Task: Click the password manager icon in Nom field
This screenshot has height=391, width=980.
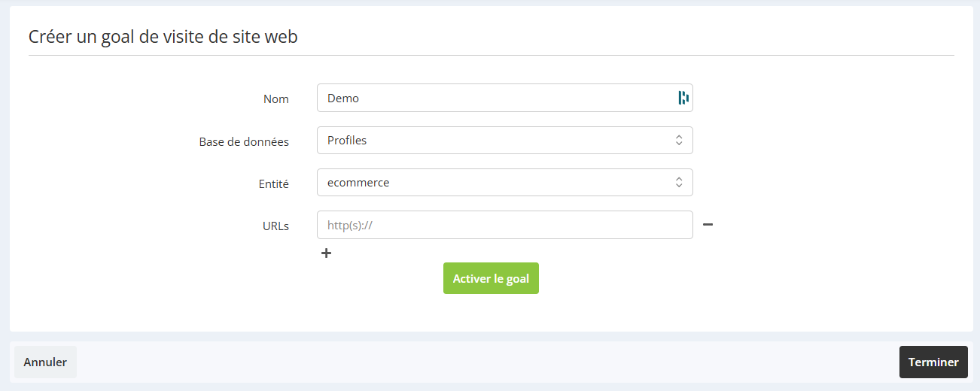Action: (x=683, y=97)
